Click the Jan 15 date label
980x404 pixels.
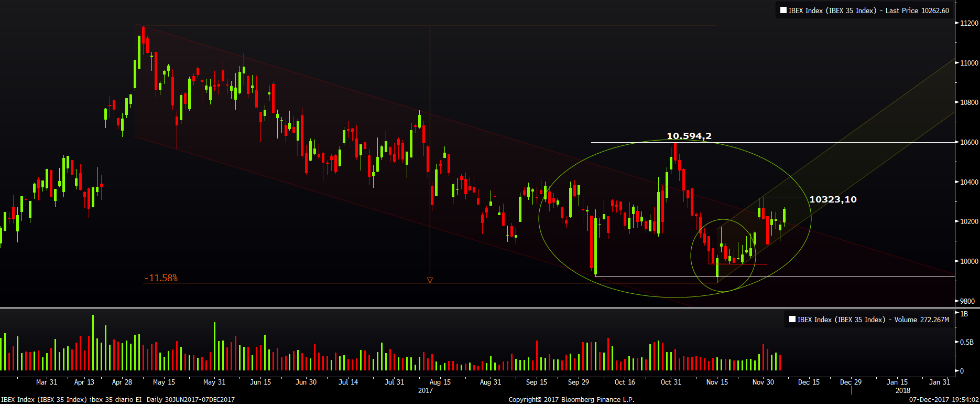(897, 382)
